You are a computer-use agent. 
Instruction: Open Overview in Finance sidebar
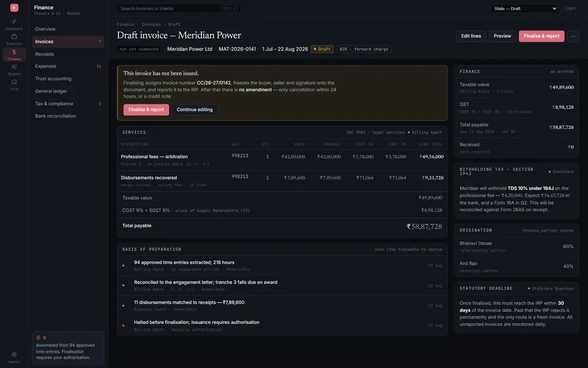click(x=68, y=29)
